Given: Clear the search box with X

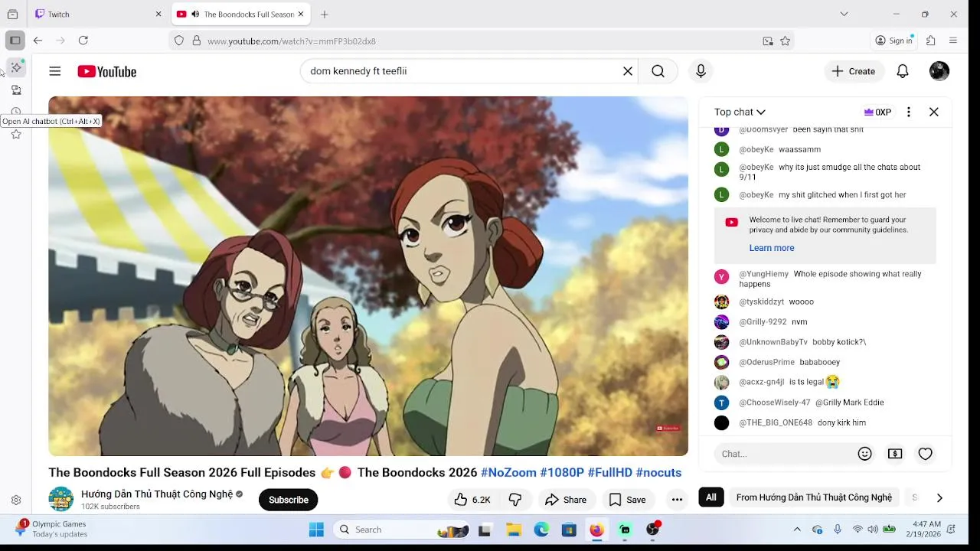Looking at the screenshot, I should click(628, 71).
